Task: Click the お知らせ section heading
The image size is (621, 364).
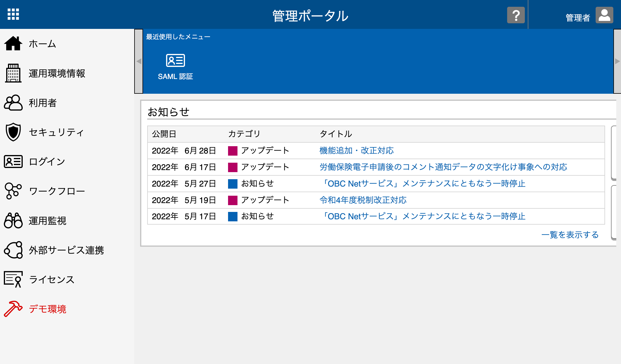Action: (168, 112)
